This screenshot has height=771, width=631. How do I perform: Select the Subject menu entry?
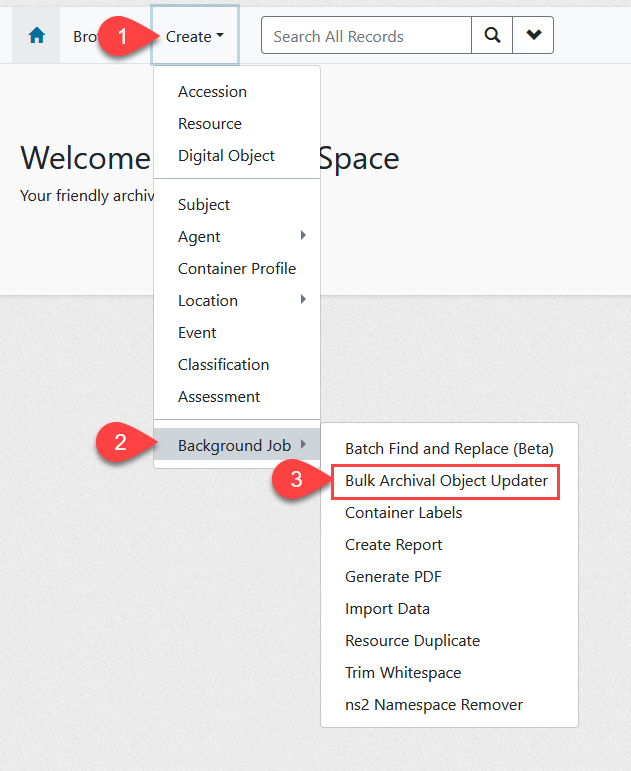(204, 205)
